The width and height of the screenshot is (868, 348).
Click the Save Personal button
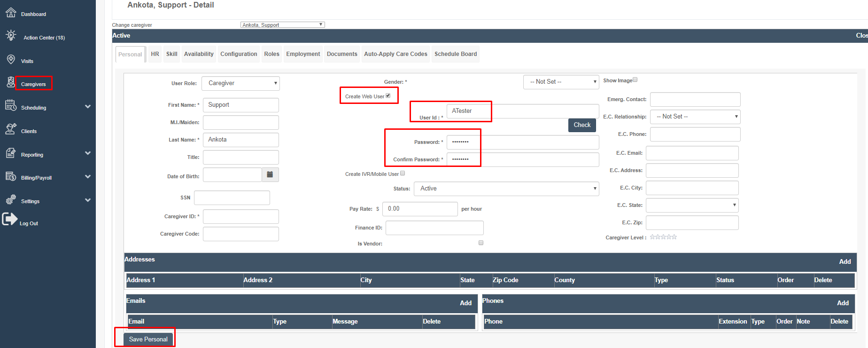148,340
